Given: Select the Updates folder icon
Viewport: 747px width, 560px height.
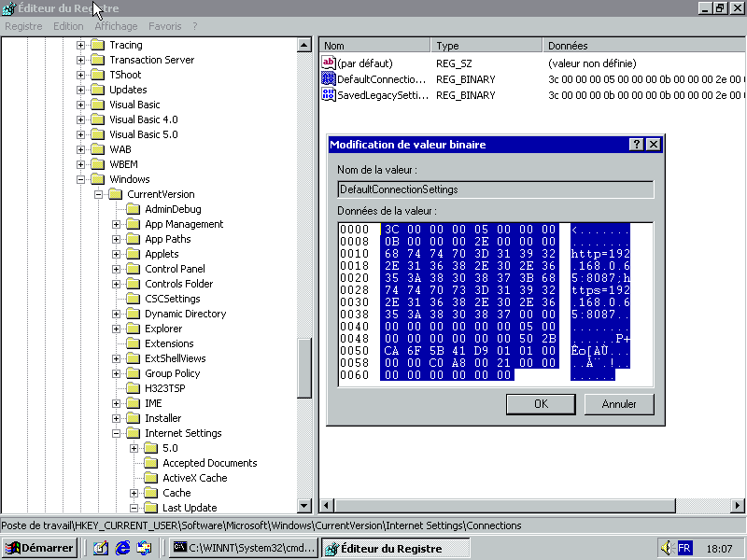Looking at the screenshot, I should (98, 90).
